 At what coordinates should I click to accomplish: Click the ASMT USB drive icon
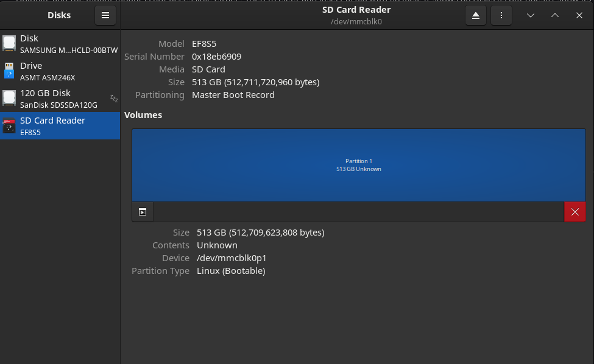click(x=9, y=71)
